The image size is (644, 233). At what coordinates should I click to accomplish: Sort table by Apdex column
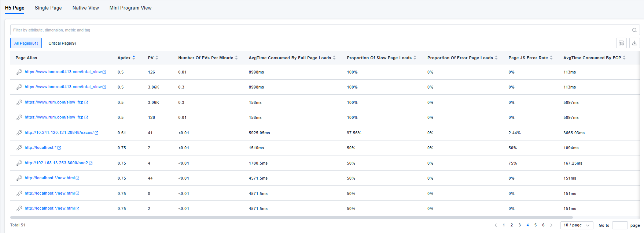tap(134, 58)
